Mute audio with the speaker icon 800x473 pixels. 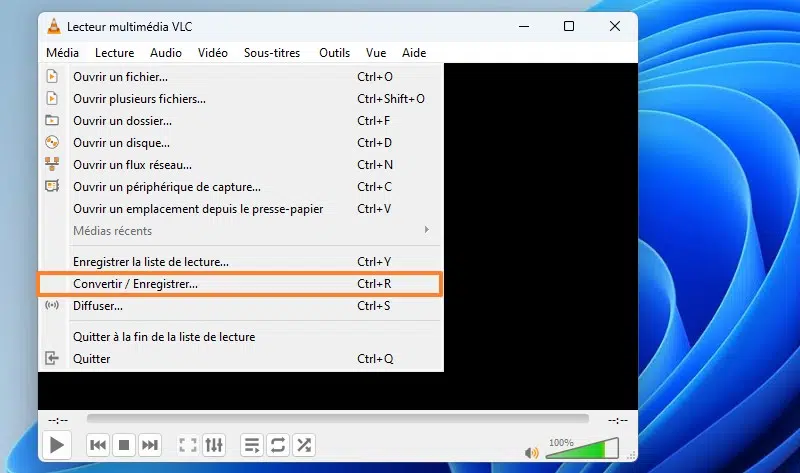tap(532, 453)
